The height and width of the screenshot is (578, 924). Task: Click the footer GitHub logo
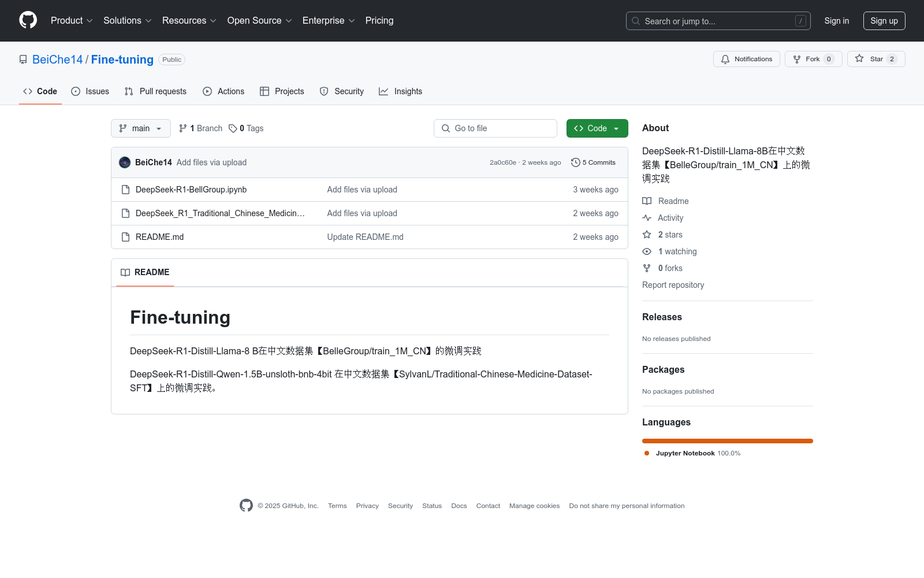click(246, 506)
